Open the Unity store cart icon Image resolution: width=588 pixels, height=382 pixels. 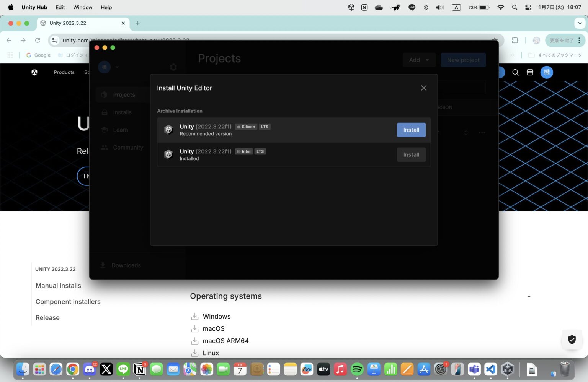tap(530, 72)
